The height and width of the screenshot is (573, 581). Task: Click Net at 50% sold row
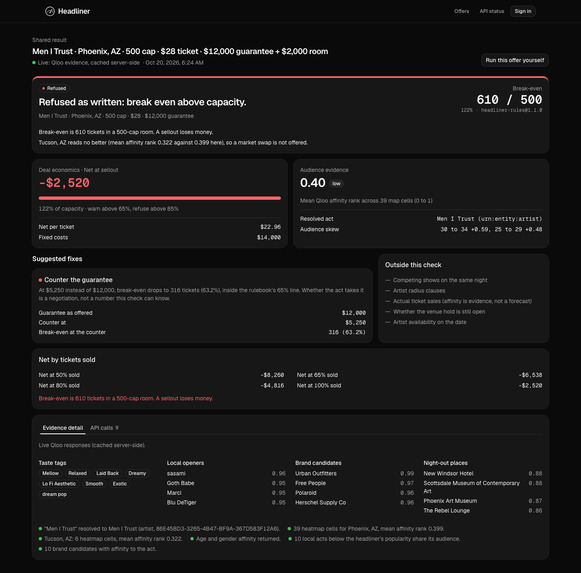point(161,375)
